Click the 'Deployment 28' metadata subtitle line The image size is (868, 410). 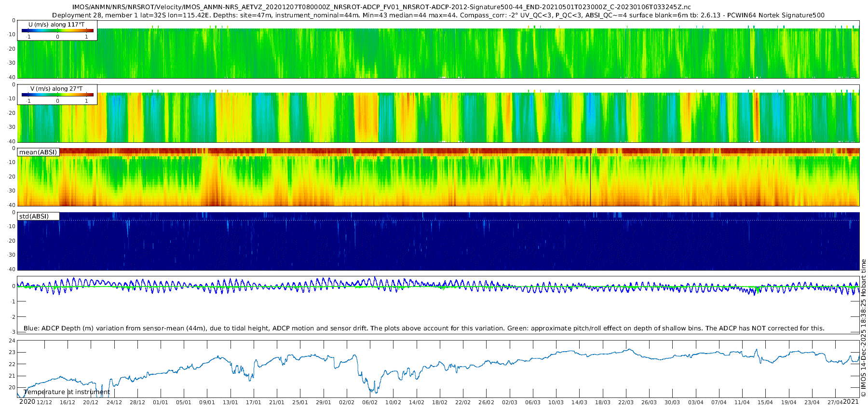438,15
